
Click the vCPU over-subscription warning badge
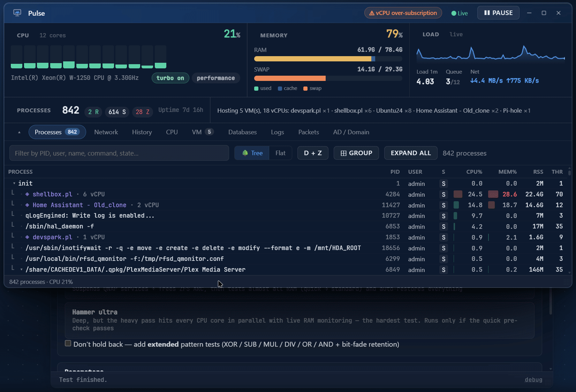point(403,13)
